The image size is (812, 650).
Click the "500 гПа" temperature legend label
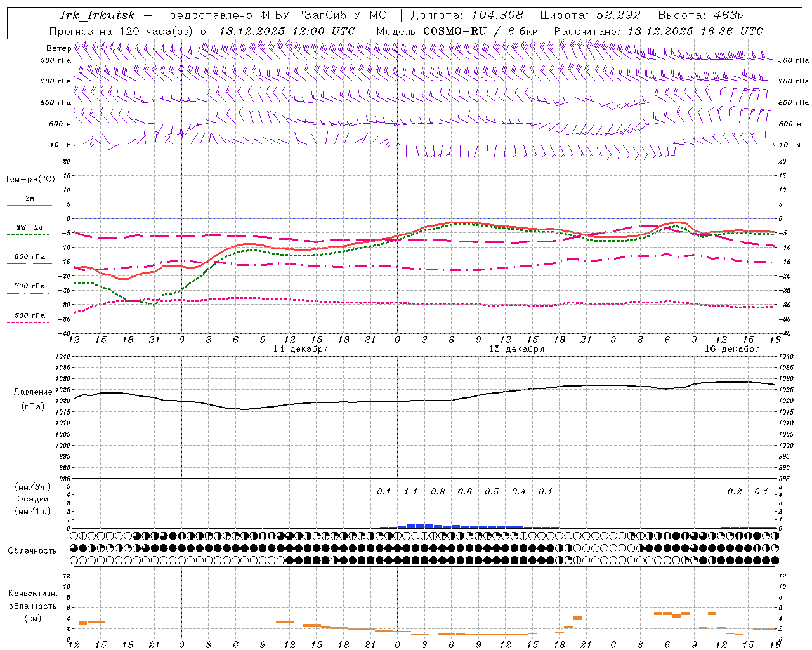[x=30, y=315]
